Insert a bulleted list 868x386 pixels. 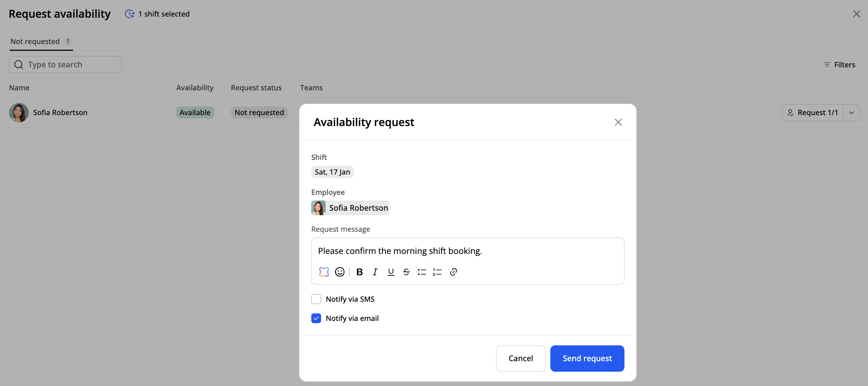pyautogui.click(x=422, y=272)
